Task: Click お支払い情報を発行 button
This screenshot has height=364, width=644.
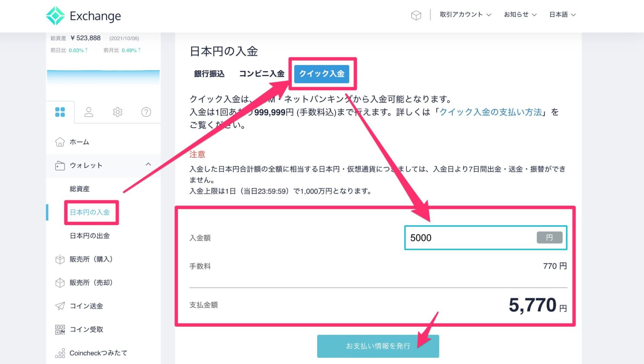Action: 378,346
